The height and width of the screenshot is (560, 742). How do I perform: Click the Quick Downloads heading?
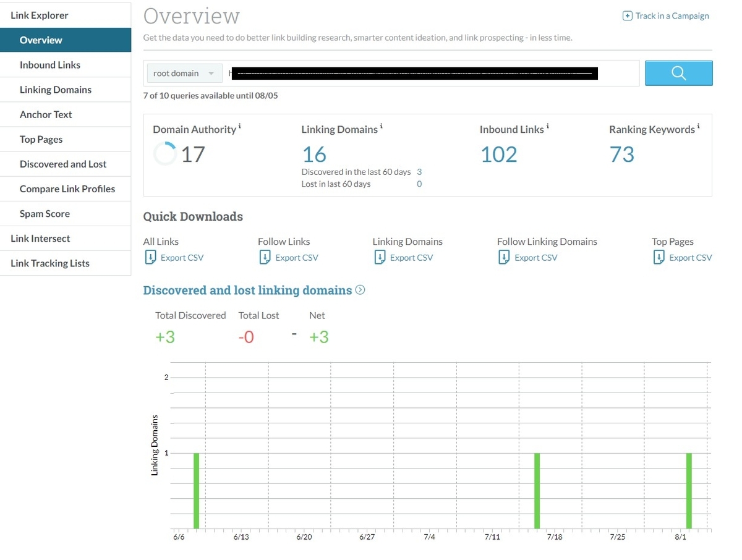(x=193, y=217)
